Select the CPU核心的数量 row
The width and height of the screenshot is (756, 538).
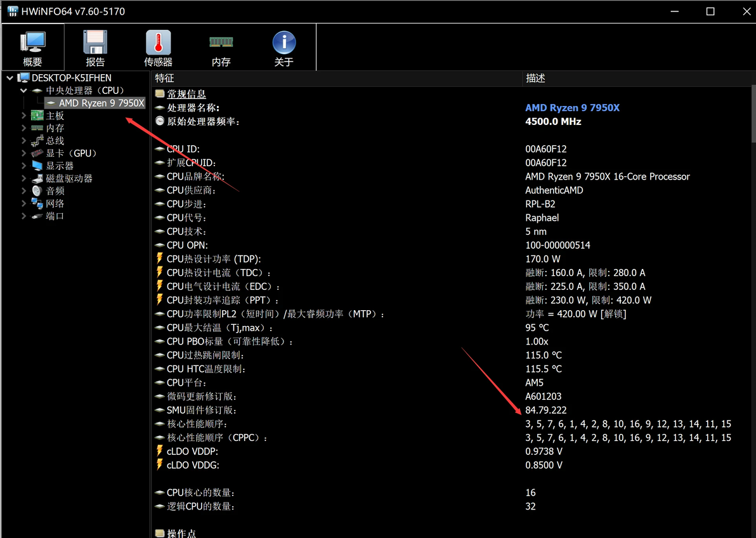(452, 493)
